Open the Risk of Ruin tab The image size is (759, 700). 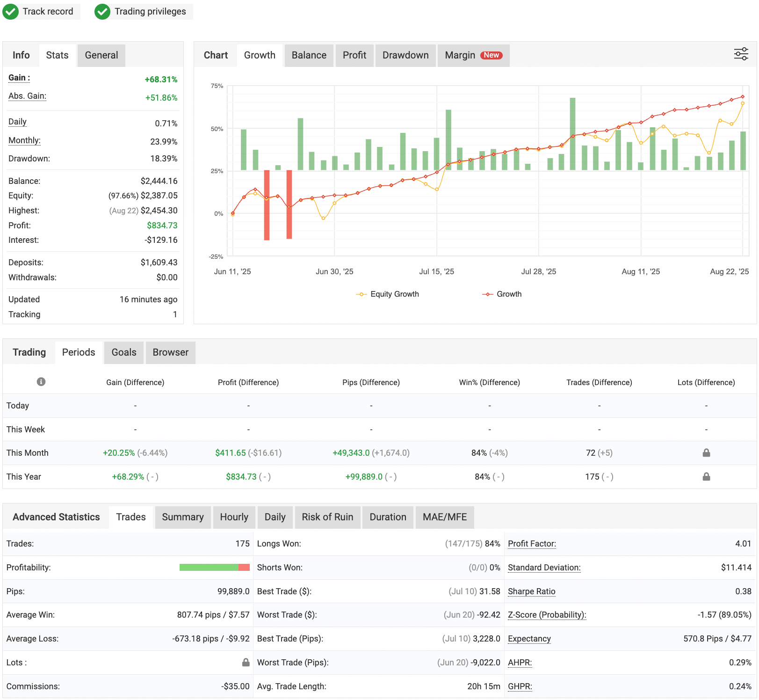click(328, 517)
